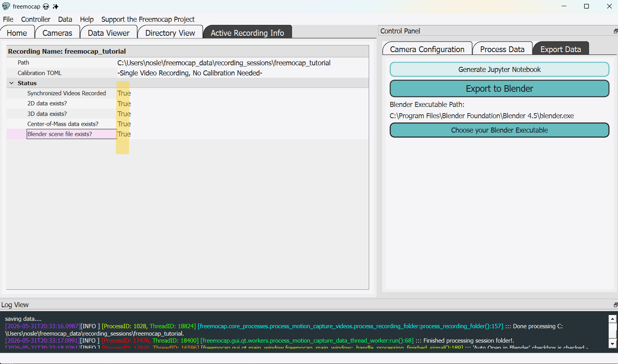This screenshot has width=618, height=364.
Task: Open the Help menu
Action: pyautogui.click(x=87, y=19)
